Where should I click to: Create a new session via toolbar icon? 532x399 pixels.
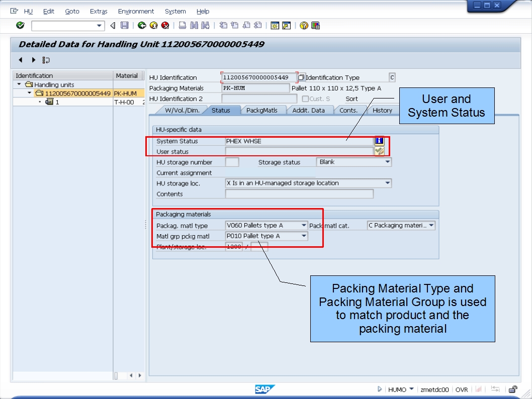tap(275, 25)
